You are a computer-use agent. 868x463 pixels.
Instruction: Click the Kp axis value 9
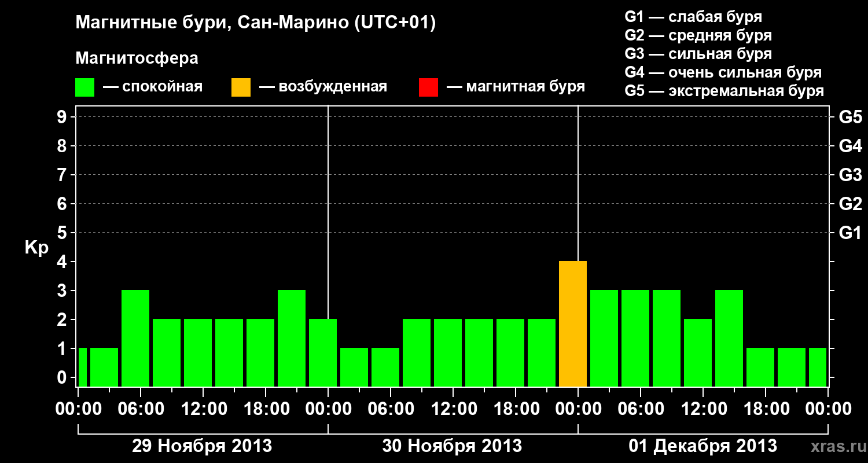tap(63, 117)
